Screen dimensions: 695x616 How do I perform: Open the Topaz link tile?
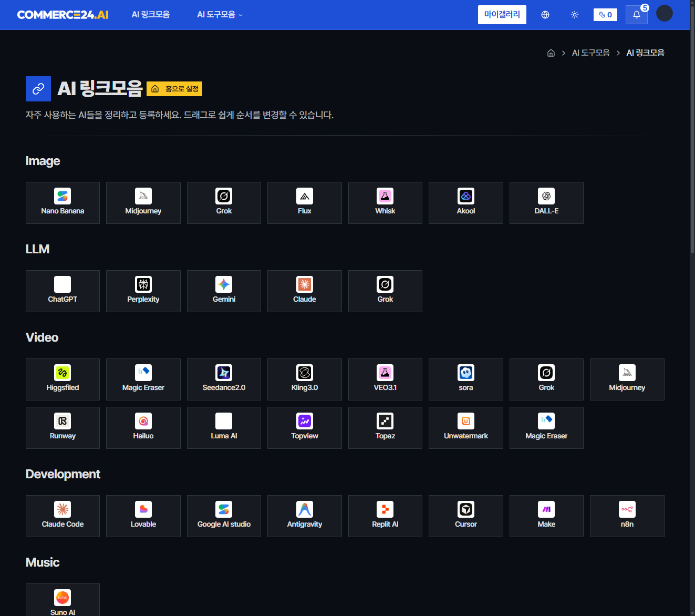[x=385, y=428]
